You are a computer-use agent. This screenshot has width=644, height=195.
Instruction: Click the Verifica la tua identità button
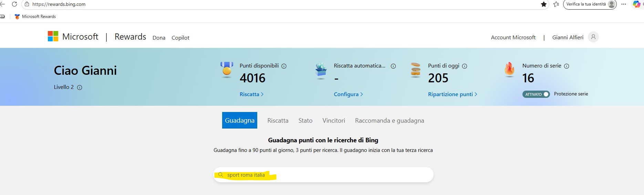click(x=590, y=4)
